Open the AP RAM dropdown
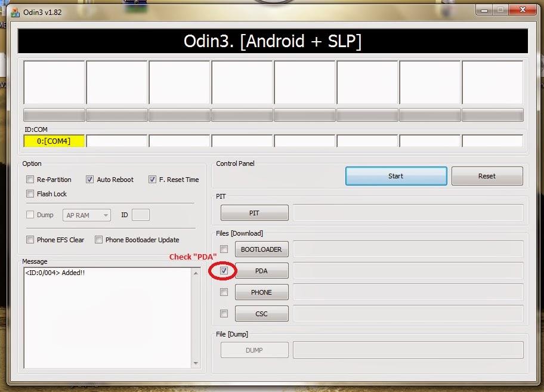 (86, 215)
